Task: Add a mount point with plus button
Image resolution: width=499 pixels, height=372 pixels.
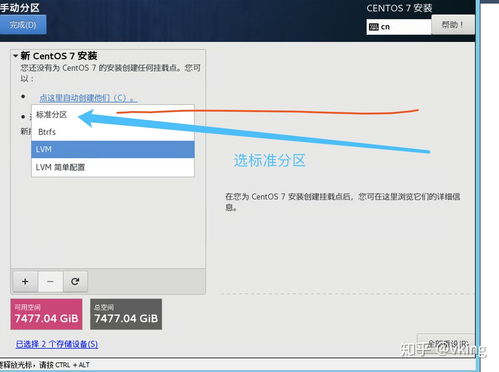Action: (25, 281)
